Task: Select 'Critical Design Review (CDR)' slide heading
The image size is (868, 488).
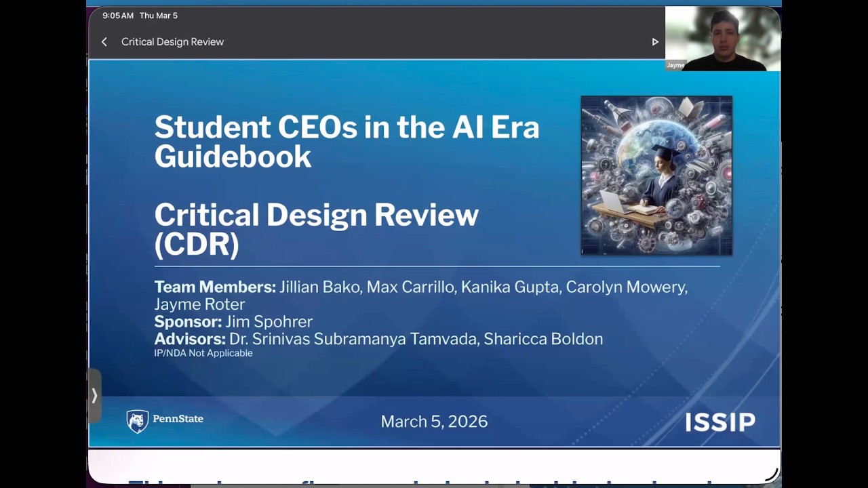Action: [316, 229]
